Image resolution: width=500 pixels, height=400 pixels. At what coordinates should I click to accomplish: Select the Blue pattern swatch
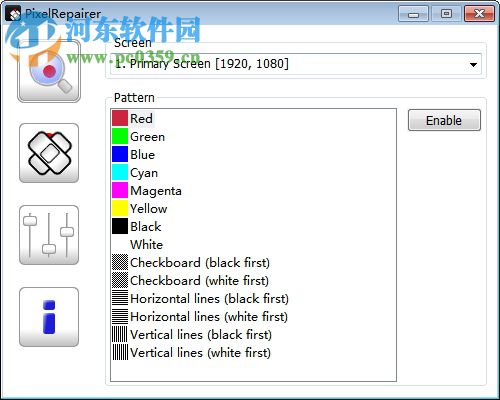120,154
